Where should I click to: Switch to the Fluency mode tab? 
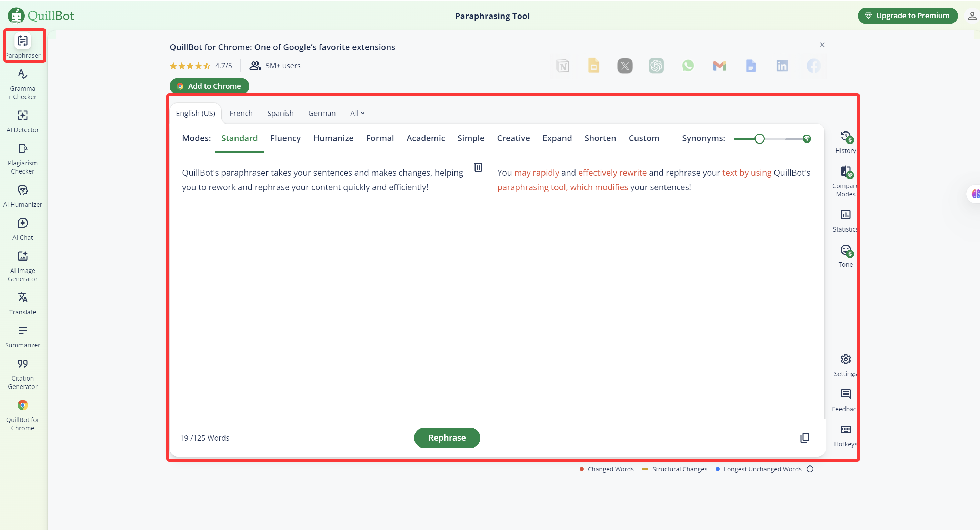[x=285, y=138]
